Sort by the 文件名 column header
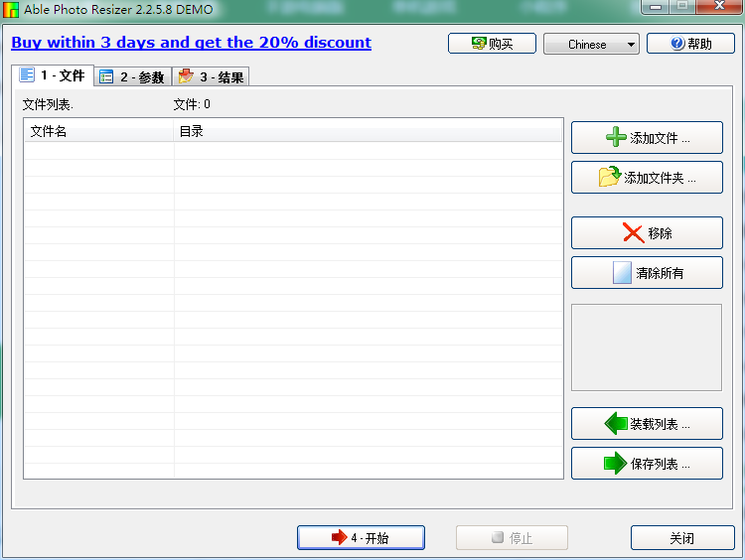745x560 pixels. 98,131
